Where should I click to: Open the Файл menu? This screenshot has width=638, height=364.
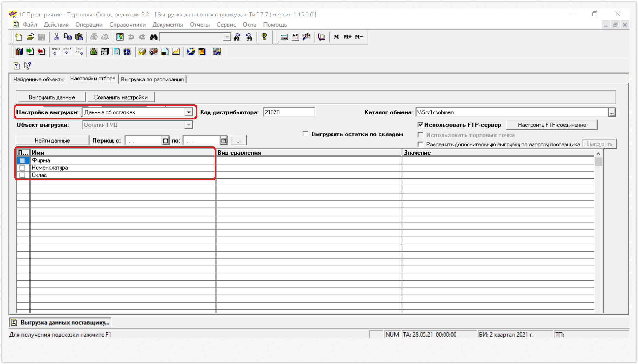point(30,25)
